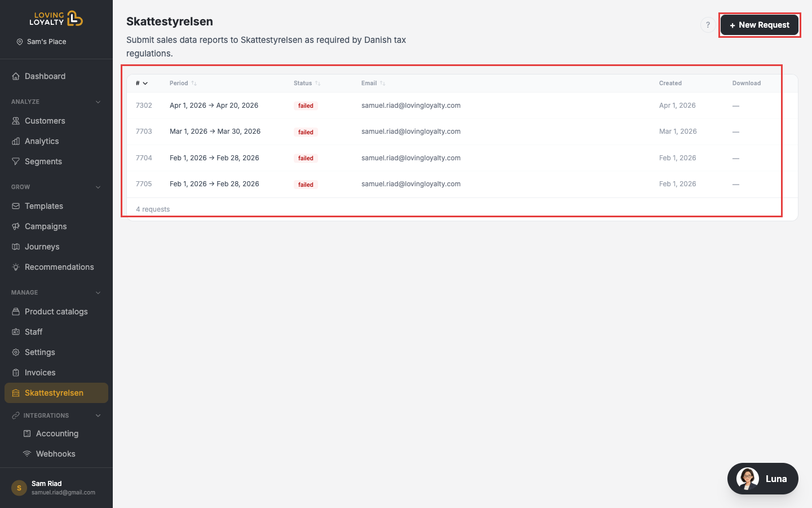Open the Accounting integration
The image size is (812, 508).
pos(56,433)
